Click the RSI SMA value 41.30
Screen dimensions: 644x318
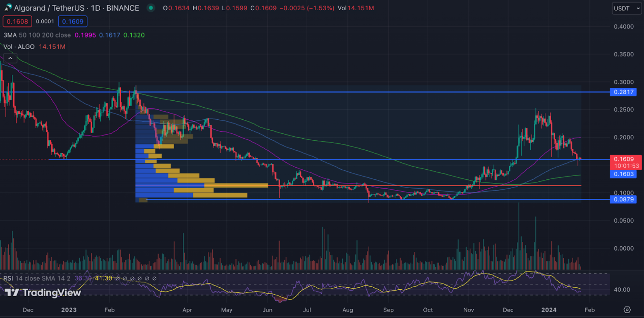pyautogui.click(x=103, y=278)
